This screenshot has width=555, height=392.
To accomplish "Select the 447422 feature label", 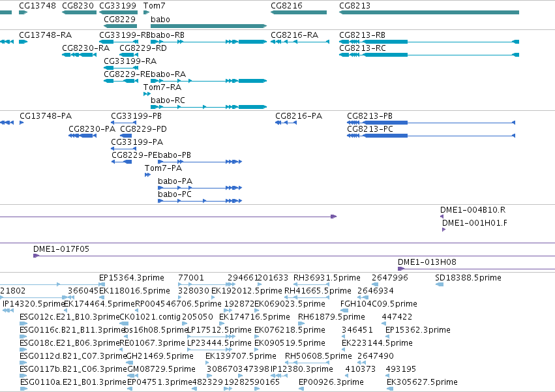I will pos(397,317).
